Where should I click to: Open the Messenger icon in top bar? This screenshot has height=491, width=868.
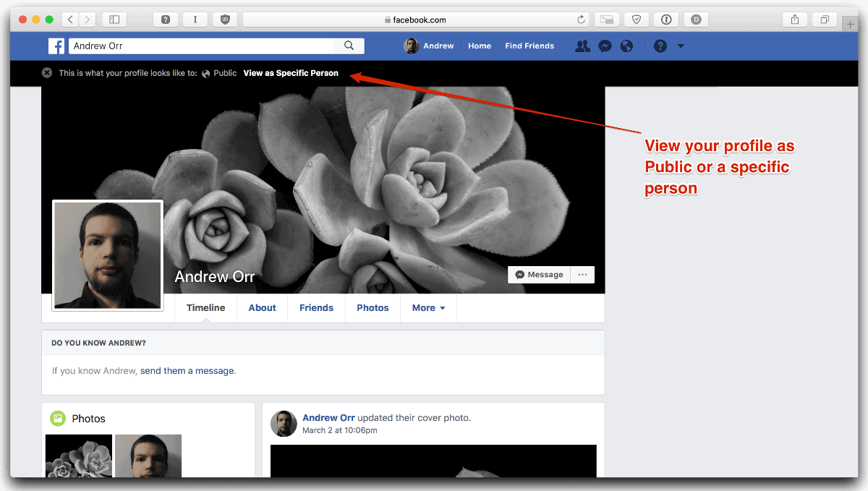coord(605,46)
